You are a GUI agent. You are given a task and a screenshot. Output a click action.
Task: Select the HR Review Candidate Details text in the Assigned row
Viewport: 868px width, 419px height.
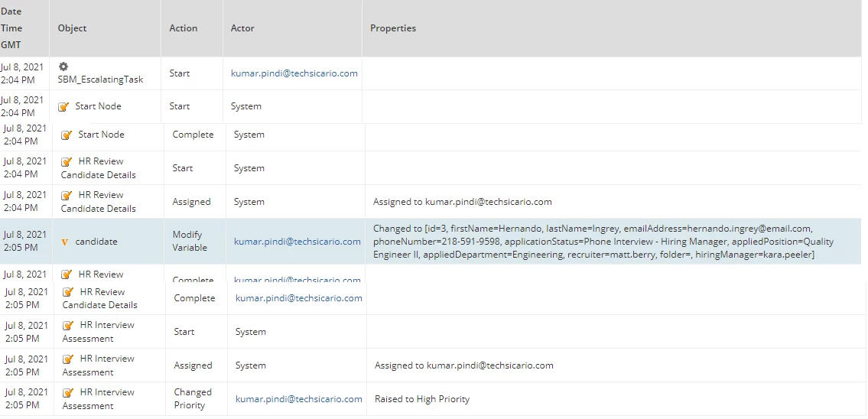(x=99, y=202)
